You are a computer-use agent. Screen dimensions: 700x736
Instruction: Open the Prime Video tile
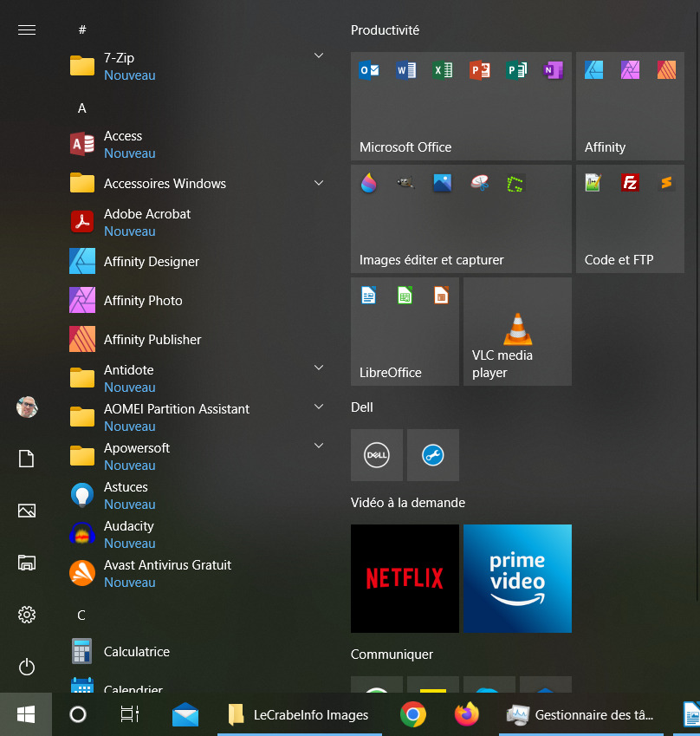517,578
